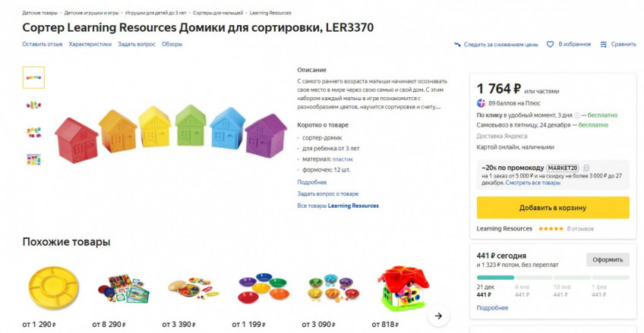Click the delivery info question icon
This screenshot has height=333, width=644.
click(577, 115)
